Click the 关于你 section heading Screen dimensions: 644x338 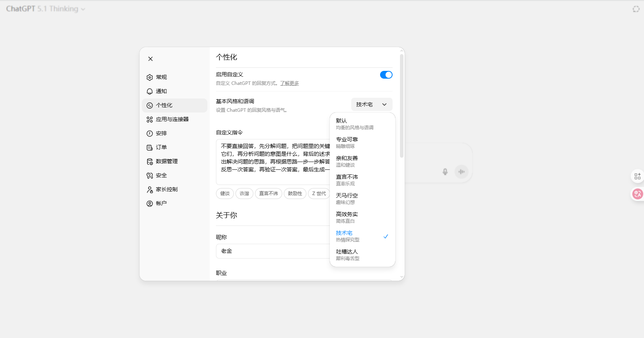(226, 215)
